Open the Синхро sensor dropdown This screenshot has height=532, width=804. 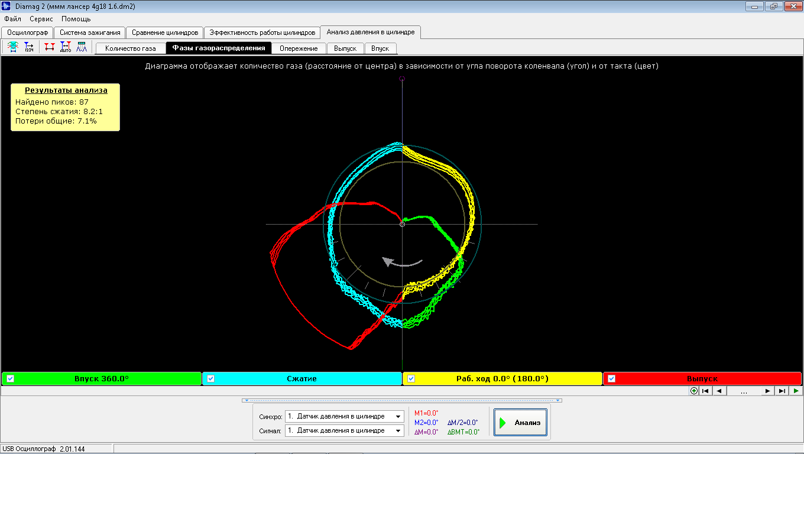point(398,417)
